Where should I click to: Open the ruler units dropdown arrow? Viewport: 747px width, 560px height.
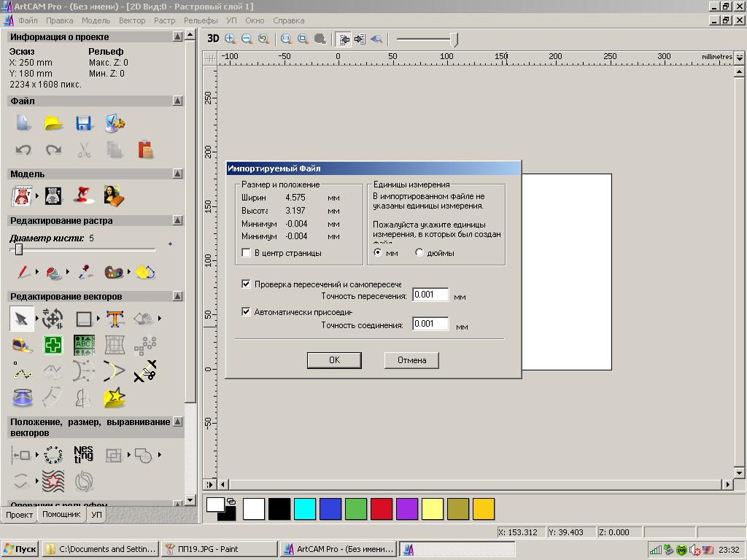tap(740, 57)
